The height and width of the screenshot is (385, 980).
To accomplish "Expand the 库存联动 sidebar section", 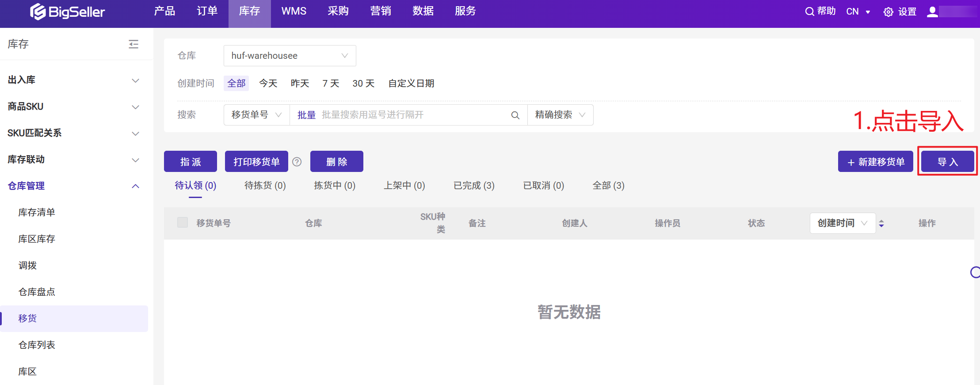I will click(x=74, y=160).
